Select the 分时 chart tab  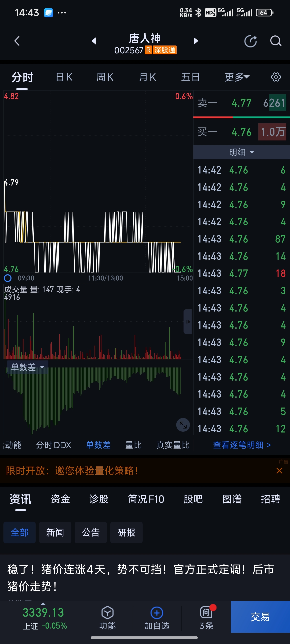pos(22,77)
